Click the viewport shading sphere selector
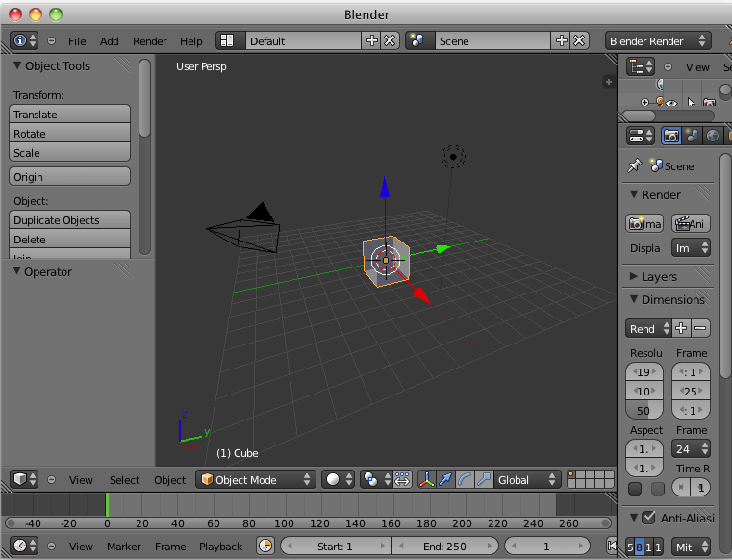This screenshot has height=560, width=732. (338, 479)
